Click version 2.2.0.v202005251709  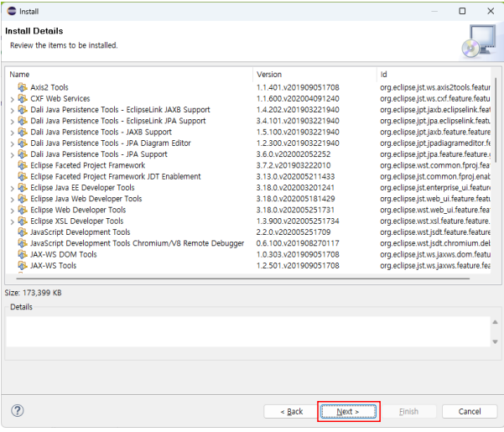pyautogui.click(x=294, y=232)
